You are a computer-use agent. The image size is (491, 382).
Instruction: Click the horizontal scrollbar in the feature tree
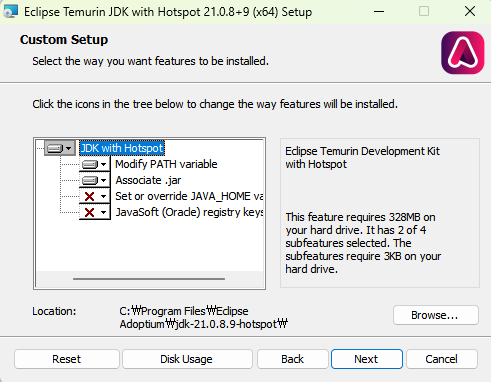tap(149, 279)
